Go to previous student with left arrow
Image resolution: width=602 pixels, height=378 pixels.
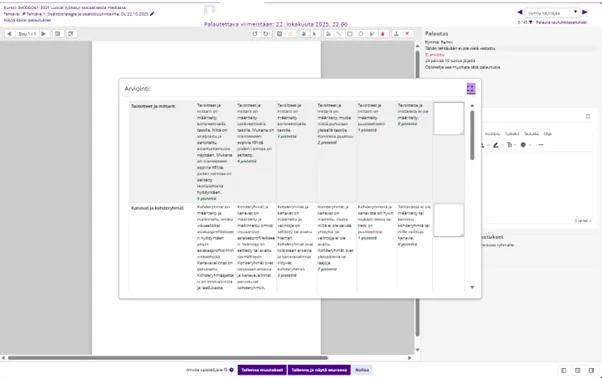click(x=520, y=12)
